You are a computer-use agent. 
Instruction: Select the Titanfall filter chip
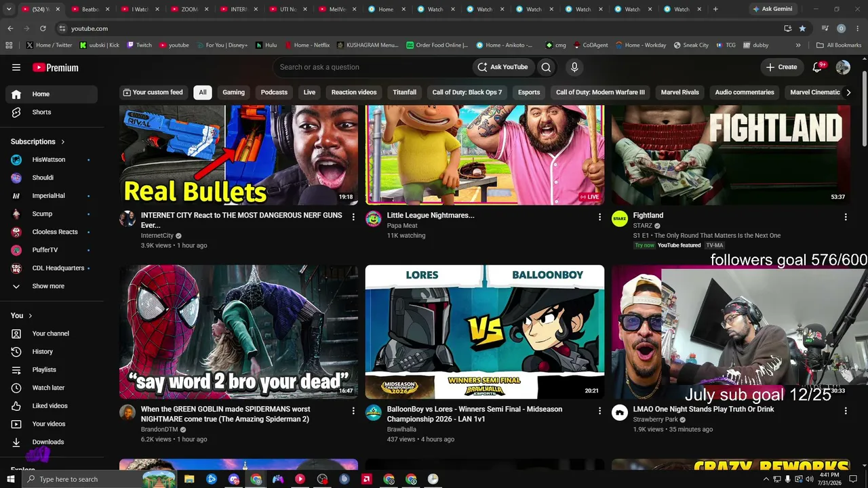pyautogui.click(x=405, y=92)
